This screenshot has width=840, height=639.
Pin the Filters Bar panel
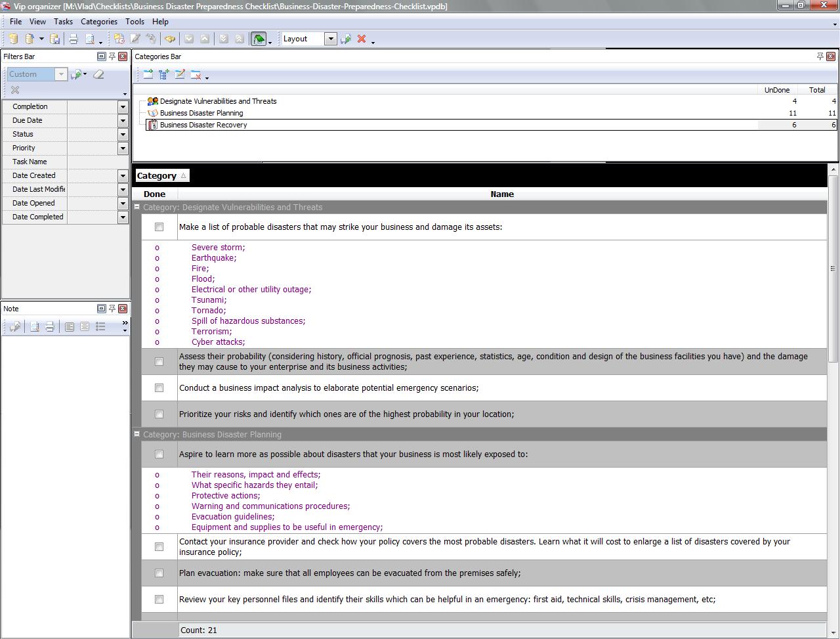pos(112,56)
